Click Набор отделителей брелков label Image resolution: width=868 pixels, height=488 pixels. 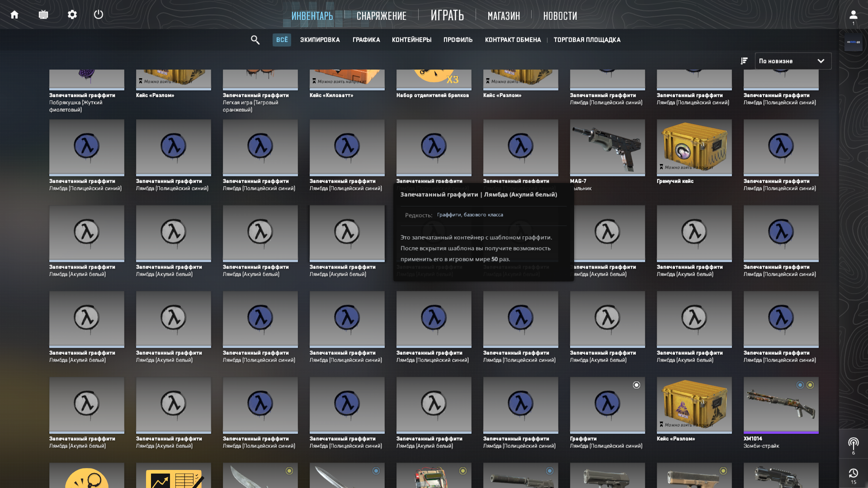click(433, 95)
